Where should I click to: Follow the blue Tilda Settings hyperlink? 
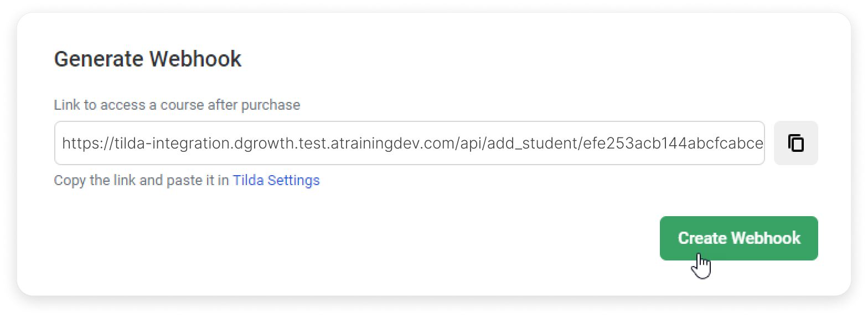click(276, 181)
